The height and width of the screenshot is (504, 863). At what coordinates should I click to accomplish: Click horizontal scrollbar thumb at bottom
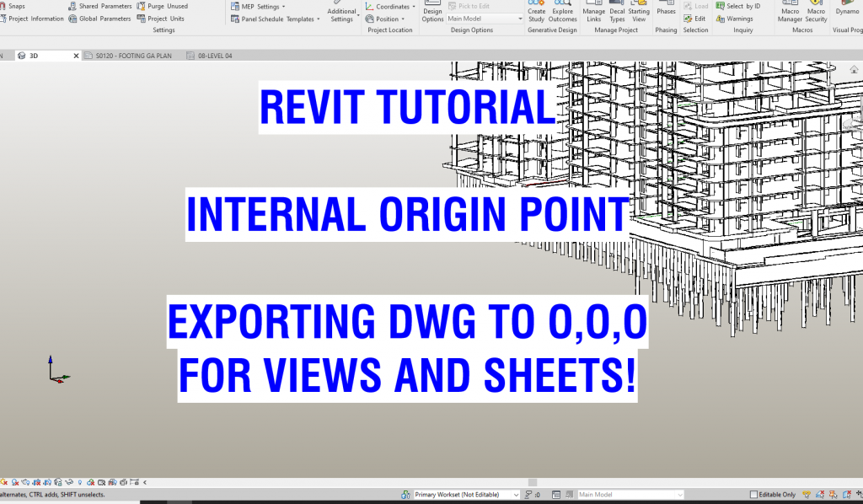pos(533,483)
